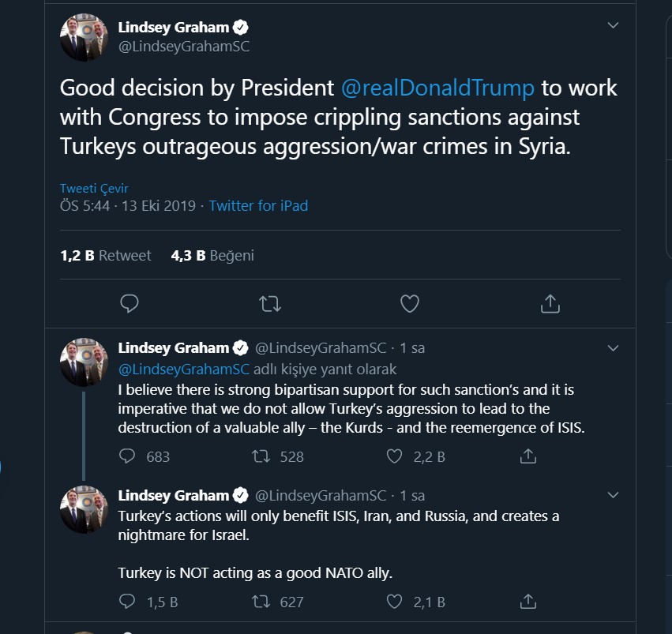The height and width of the screenshot is (634, 672).
Task: Reply to the NATO ally tweet
Action: [x=128, y=602]
